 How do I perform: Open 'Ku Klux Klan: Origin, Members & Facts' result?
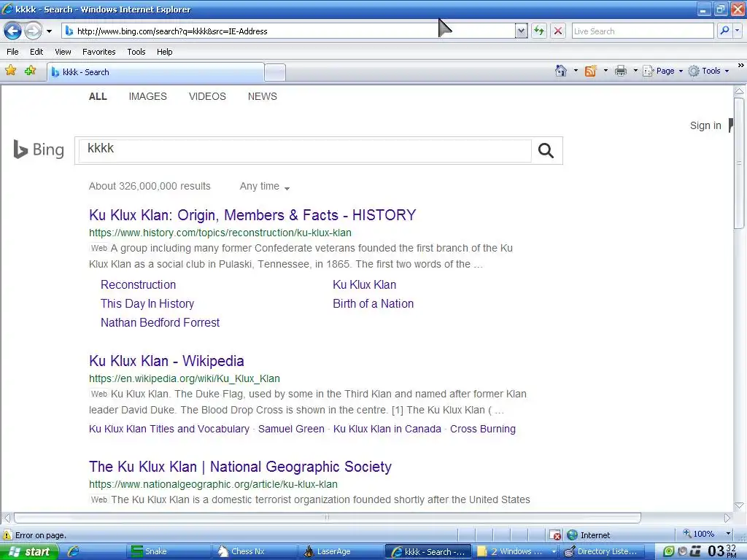tap(252, 215)
